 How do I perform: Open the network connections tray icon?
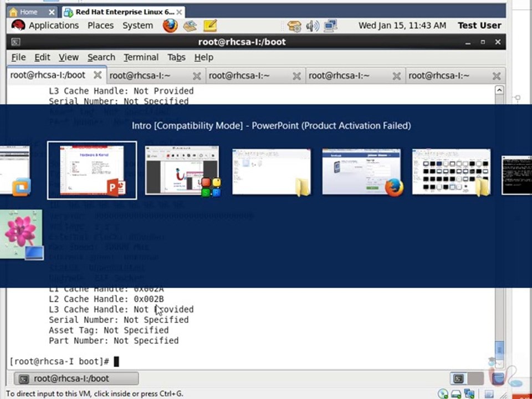tap(331, 26)
